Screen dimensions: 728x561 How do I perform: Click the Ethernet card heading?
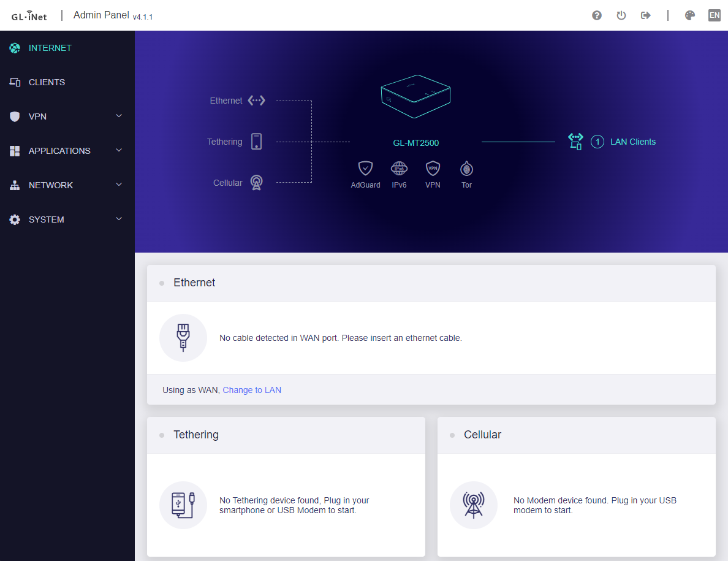point(194,283)
